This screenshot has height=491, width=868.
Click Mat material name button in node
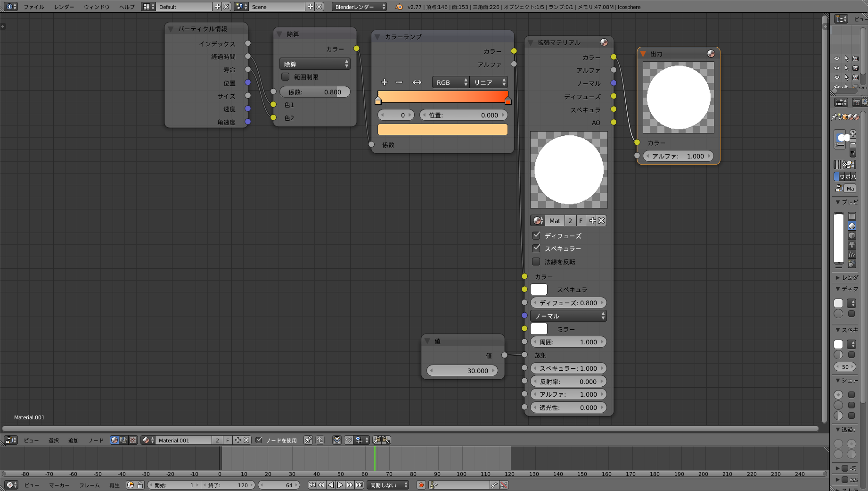(555, 221)
